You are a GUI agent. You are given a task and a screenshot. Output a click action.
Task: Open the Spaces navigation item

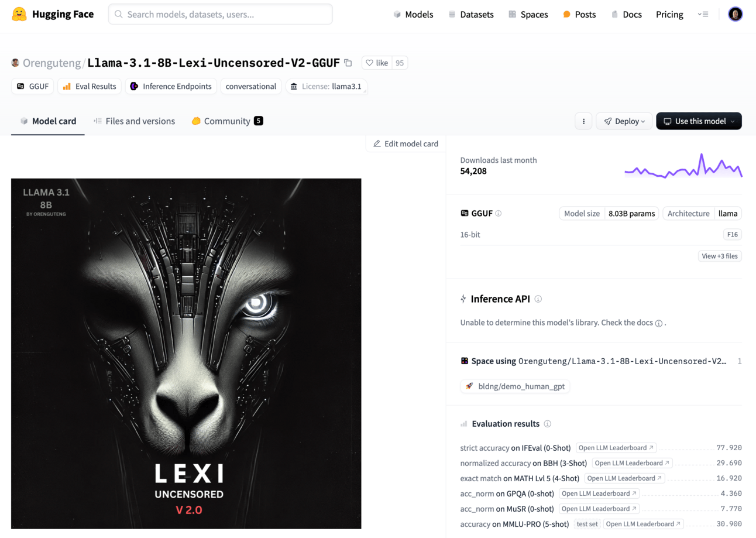click(x=528, y=14)
